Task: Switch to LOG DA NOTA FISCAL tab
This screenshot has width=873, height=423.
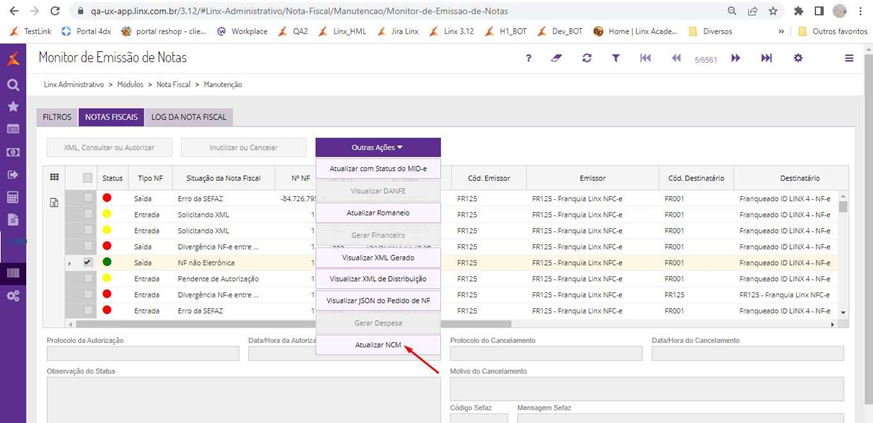Action: click(189, 117)
